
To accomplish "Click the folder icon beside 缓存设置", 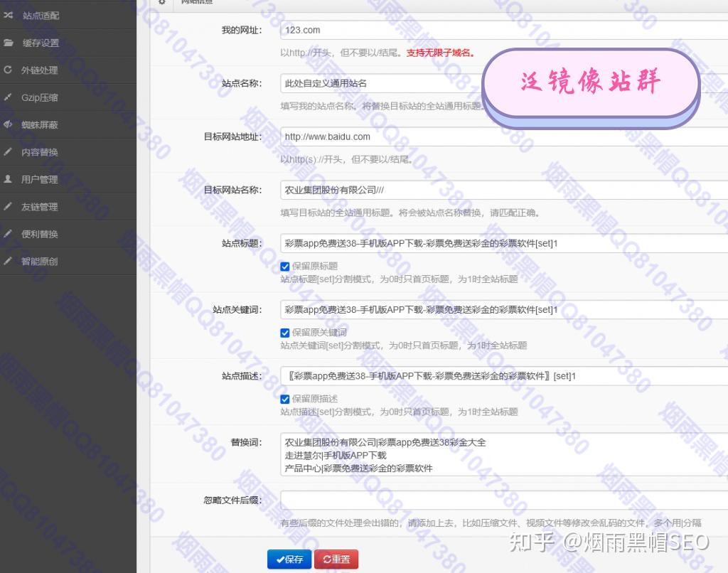I will (9, 43).
